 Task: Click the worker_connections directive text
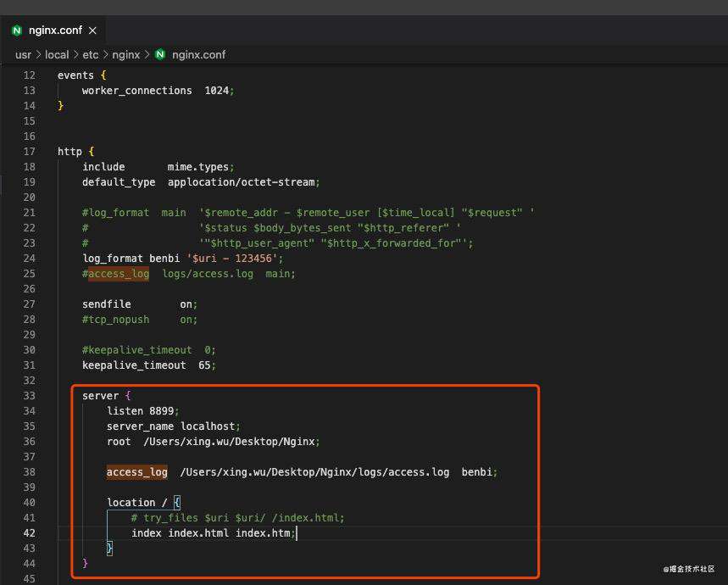point(137,91)
